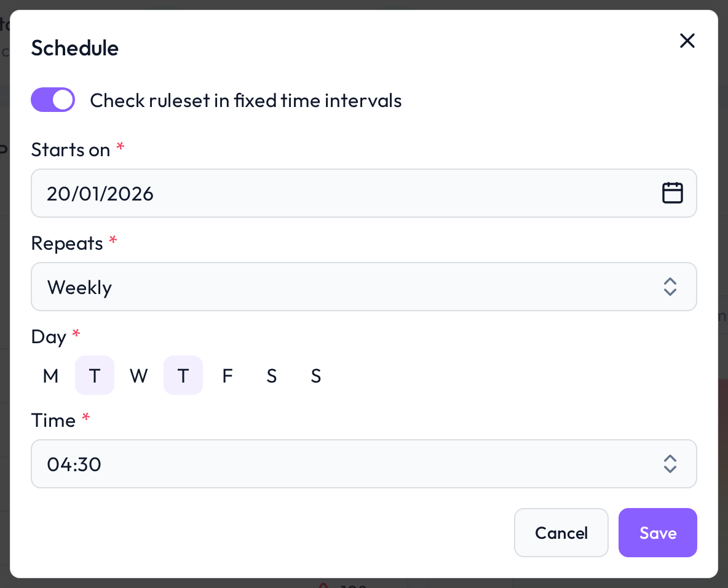Click the Starts on date field
The height and width of the screenshot is (588, 728).
[x=364, y=193]
